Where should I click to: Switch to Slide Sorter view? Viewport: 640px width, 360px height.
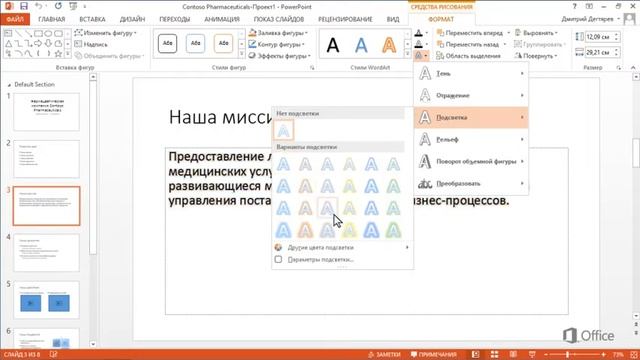point(494,354)
